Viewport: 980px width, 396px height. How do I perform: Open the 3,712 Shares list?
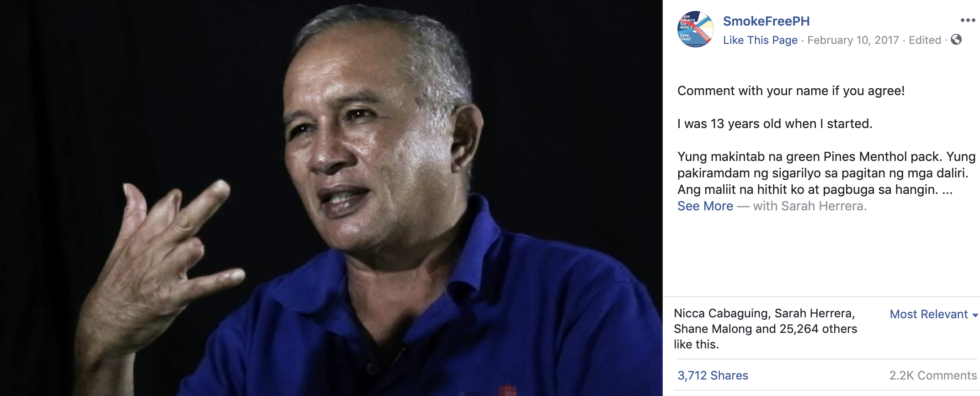click(713, 375)
